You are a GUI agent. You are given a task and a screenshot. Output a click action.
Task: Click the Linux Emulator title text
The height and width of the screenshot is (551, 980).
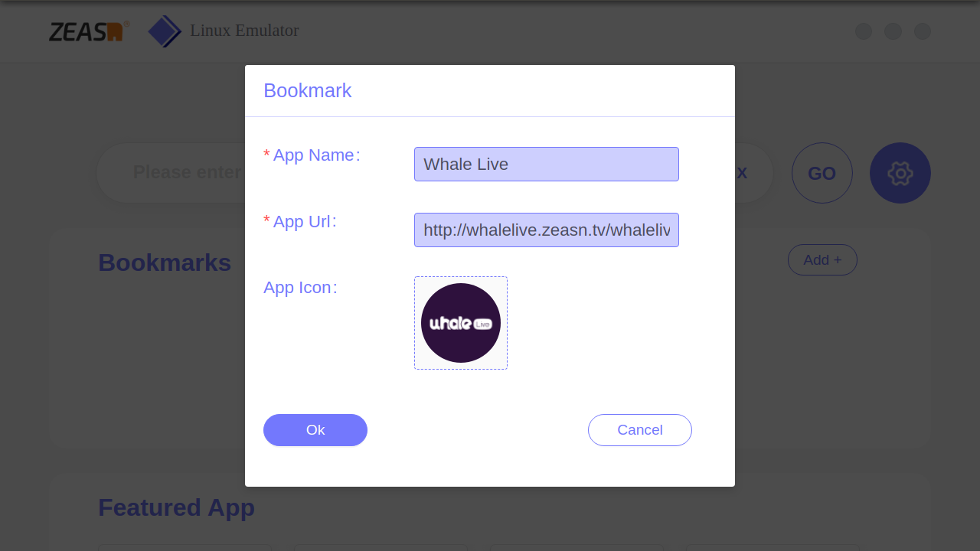(x=244, y=31)
